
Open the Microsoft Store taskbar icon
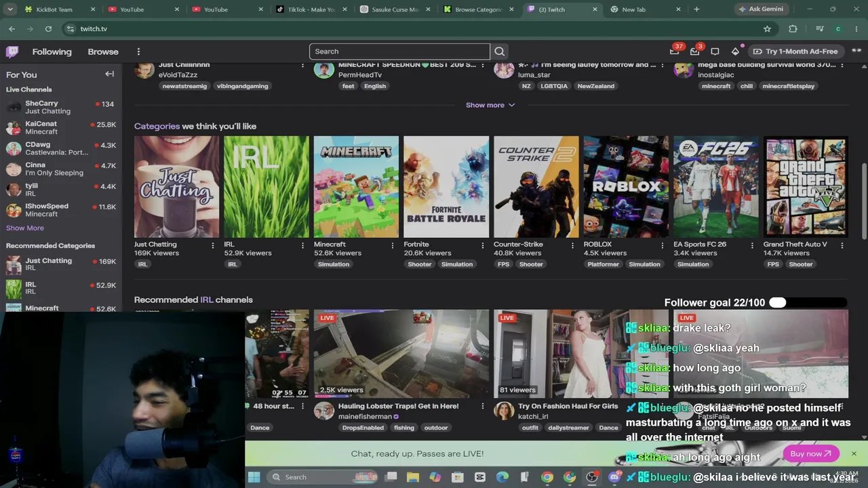pyautogui.click(x=458, y=477)
